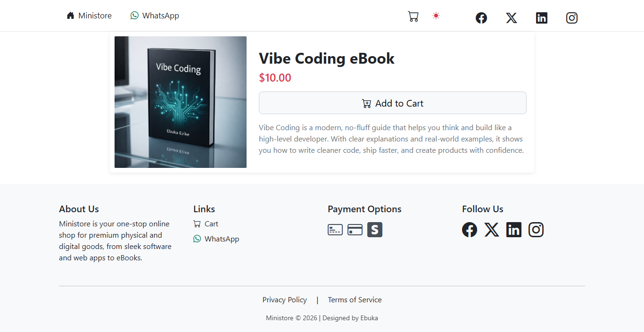
Task: Toggle the light/dark theme sun icon
Action: (x=436, y=16)
